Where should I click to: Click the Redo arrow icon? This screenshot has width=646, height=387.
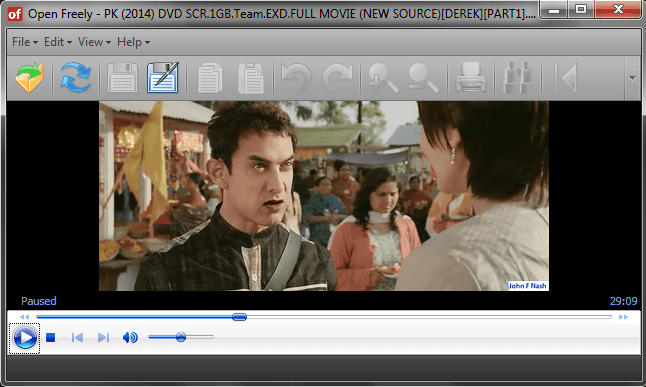(337, 77)
